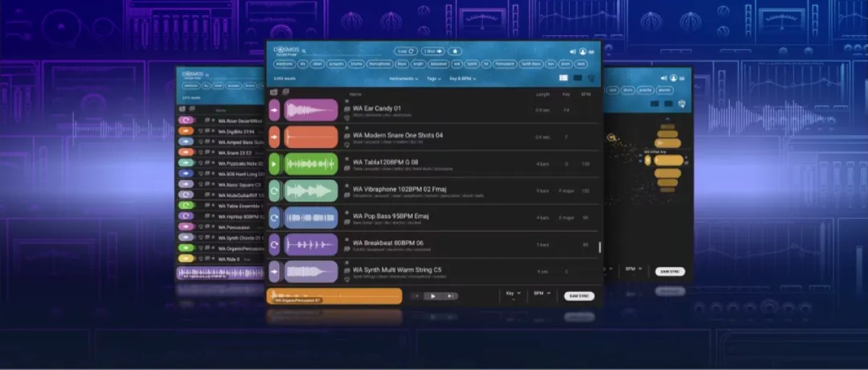Switch to list view icon in front window
This screenshot has height=370, width=868.
(x=564, y=78)
